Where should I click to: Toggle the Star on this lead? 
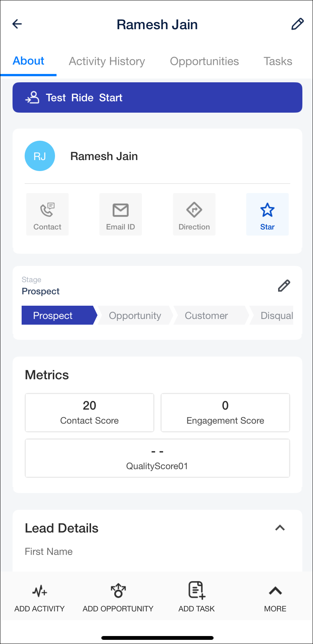(267, 214)
